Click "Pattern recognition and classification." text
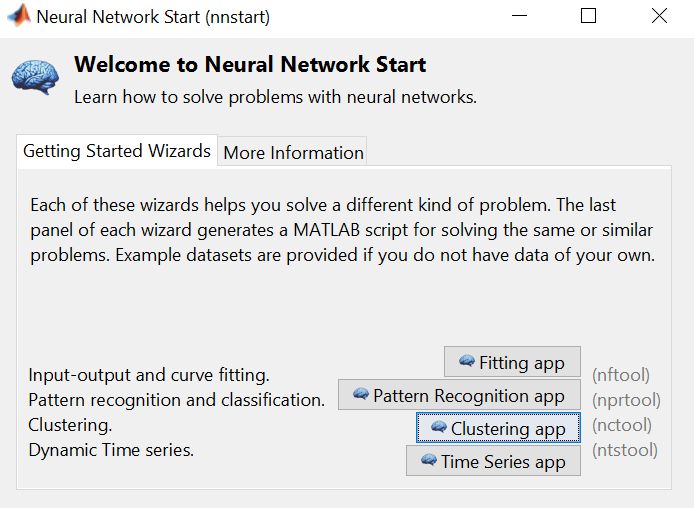694x508 pixels. [x=177, y=400]
